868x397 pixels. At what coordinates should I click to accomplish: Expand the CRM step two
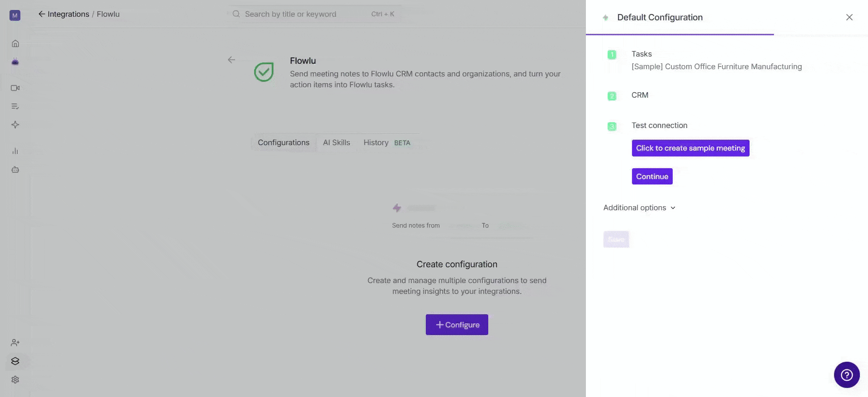coord(640,95)
